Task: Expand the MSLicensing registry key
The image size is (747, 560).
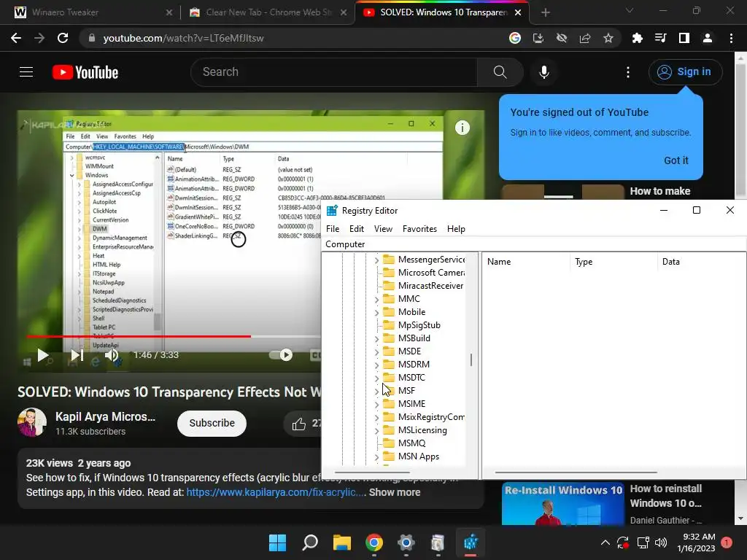Action: [x=376, y=430]
